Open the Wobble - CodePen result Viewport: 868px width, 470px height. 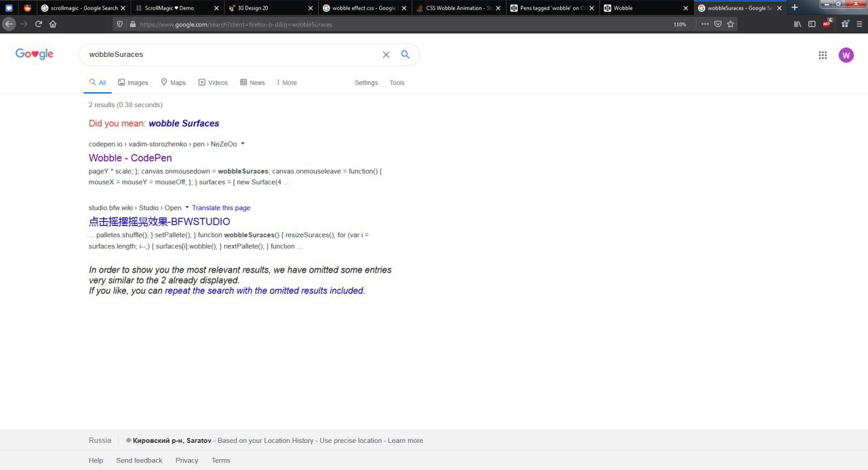pyautogui.click(x=130, y=158)
